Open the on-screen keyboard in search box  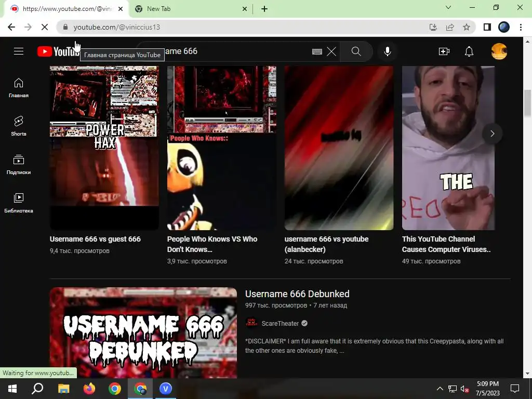317,51
